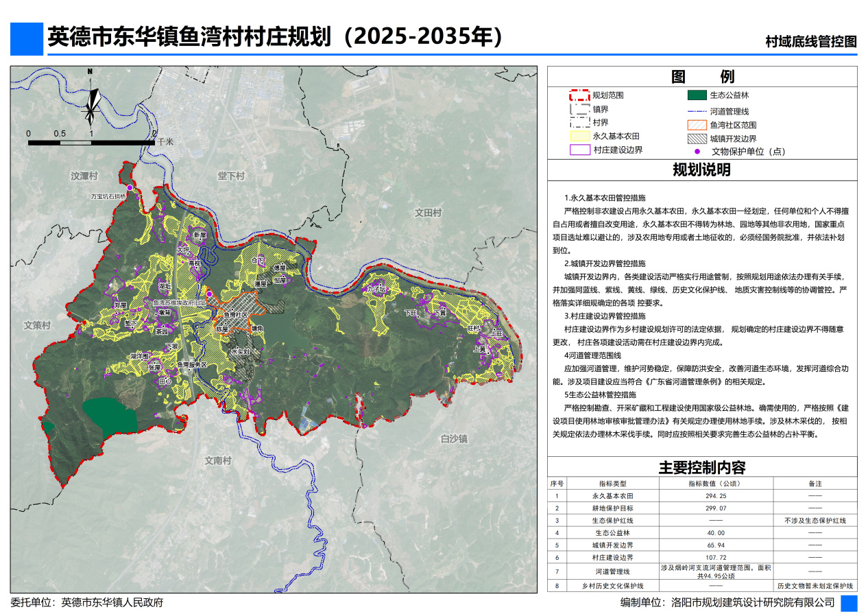Click the 村界 legend symbol
Image resolution: width=868 pixels, height=614 pixels.
(579, 123)
